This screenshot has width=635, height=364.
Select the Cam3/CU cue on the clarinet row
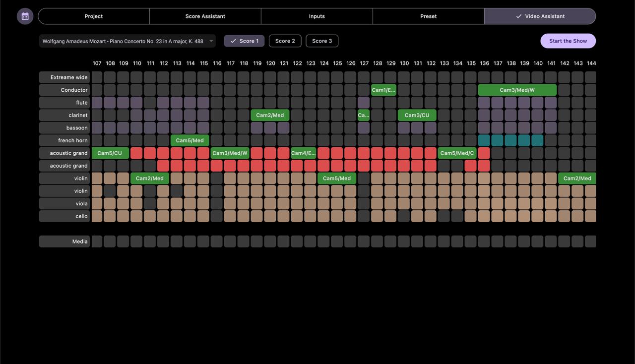(417, 115)
